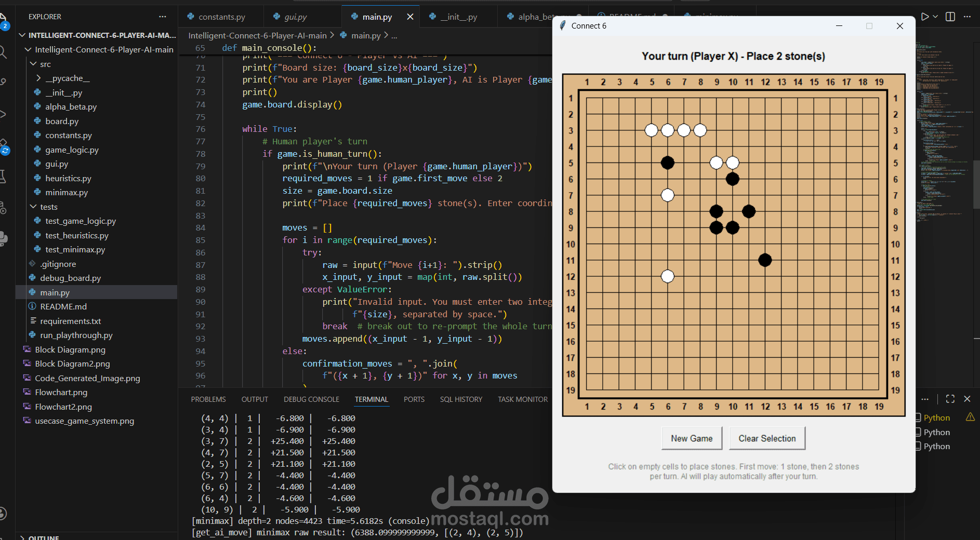Image resolution: width=980 pixels, height=540 pixels.
Task: Click the git icon beside .gitignore
Action: (x=32, y=264)
